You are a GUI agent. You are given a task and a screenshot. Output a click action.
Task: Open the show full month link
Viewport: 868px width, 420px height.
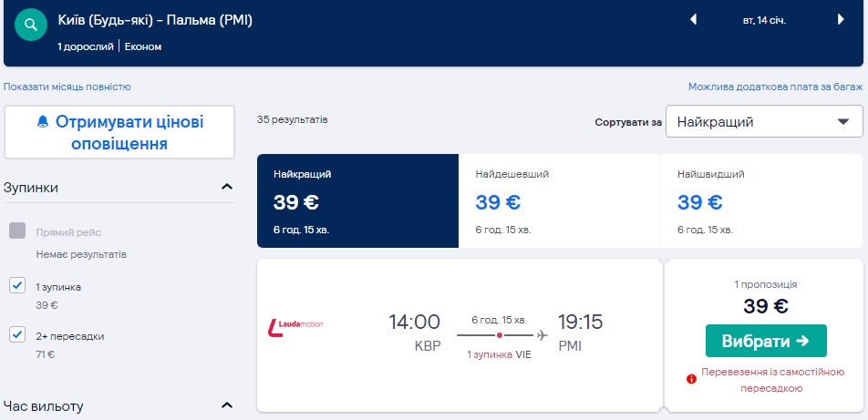(x=67, y=87)
